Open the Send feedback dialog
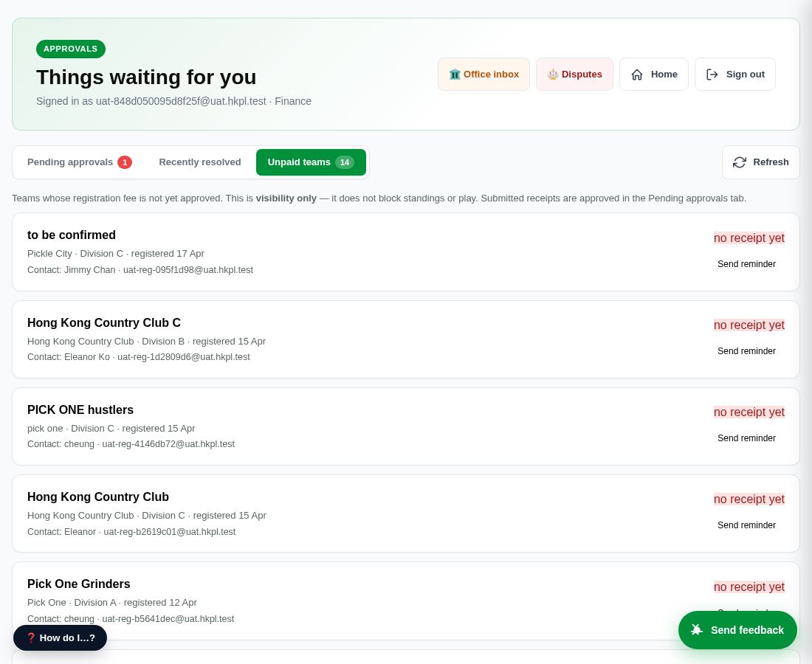 coord(737,630)
